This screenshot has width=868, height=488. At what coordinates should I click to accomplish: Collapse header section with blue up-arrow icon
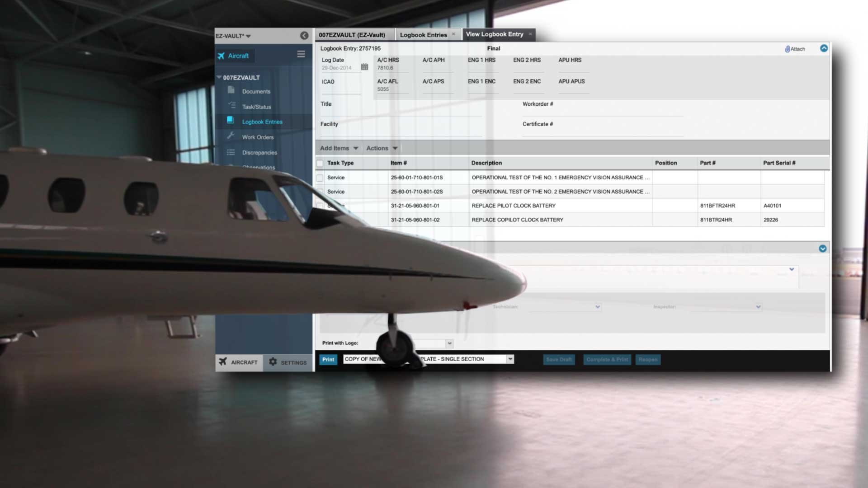[x=824, y=48]
